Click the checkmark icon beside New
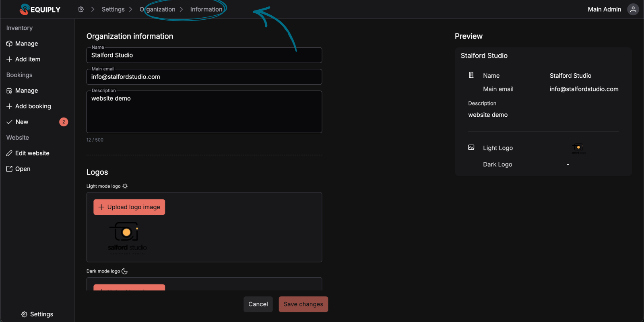644x322 pixels. pos(9,122)
